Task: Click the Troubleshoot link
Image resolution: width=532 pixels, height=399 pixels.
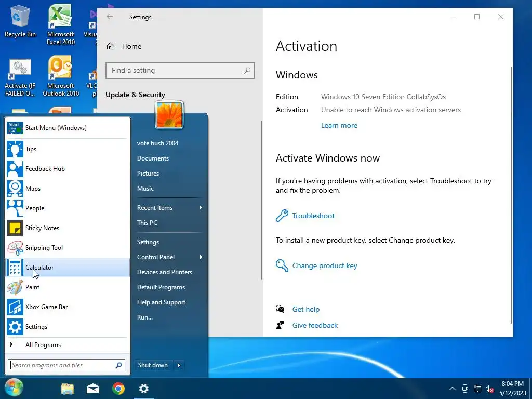Action: click(x=313, y=216)
